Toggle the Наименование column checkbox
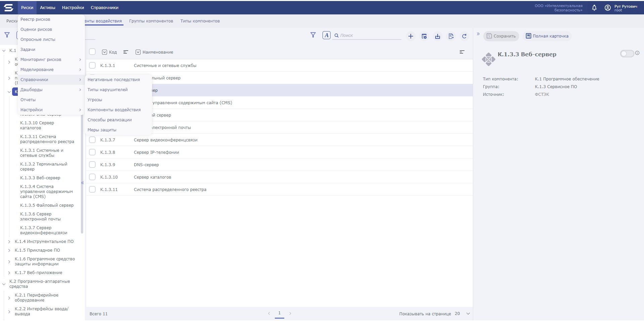This screenshot has height=321, width=644. [x=138, y=52]
